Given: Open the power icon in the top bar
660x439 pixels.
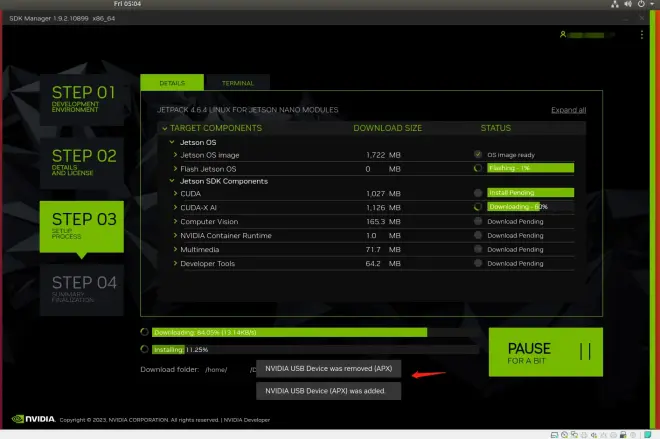Looking at the screenshot, I should coord(641,4).
